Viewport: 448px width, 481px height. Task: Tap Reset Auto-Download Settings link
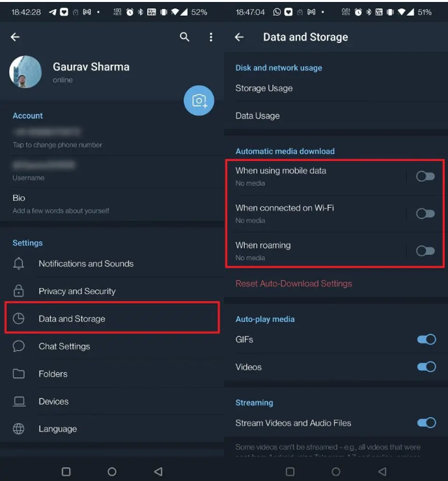tap(293, 284)
